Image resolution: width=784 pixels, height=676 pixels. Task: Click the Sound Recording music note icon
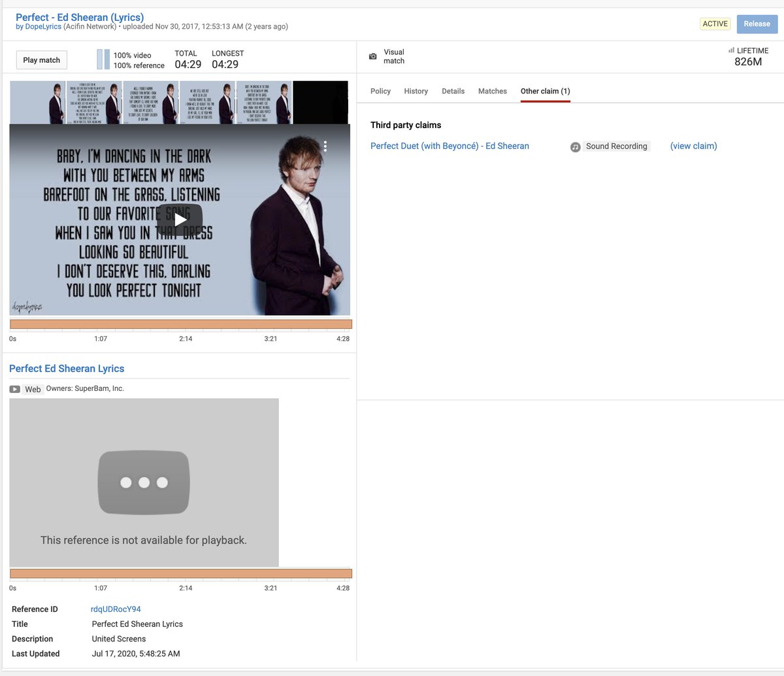tap(576, 147)
